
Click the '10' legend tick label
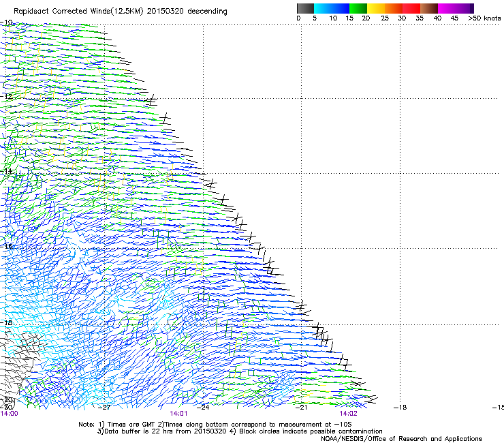click(333, 18)
